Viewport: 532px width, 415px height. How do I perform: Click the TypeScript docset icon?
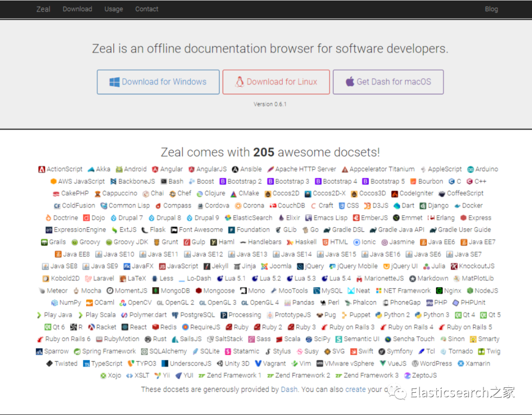tap(87, 364)
